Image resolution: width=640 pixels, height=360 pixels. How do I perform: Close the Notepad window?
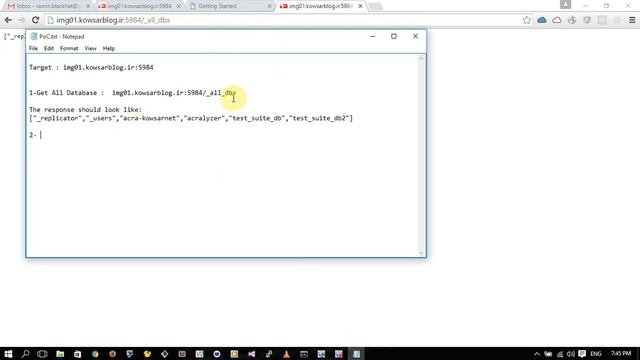(x=415, y=36)
